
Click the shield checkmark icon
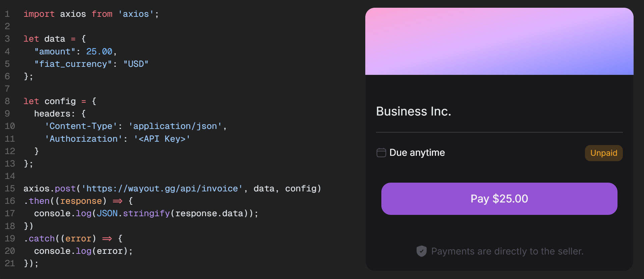421,251
